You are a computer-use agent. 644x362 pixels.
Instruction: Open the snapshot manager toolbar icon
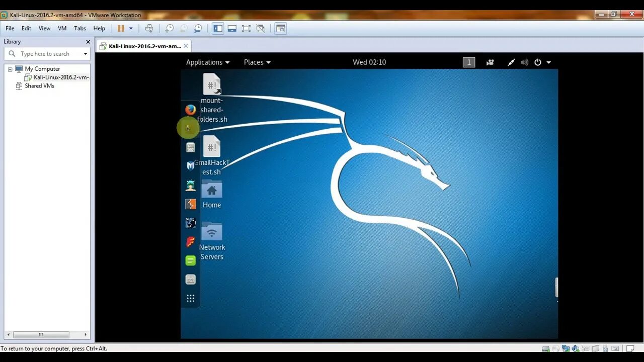198,29
